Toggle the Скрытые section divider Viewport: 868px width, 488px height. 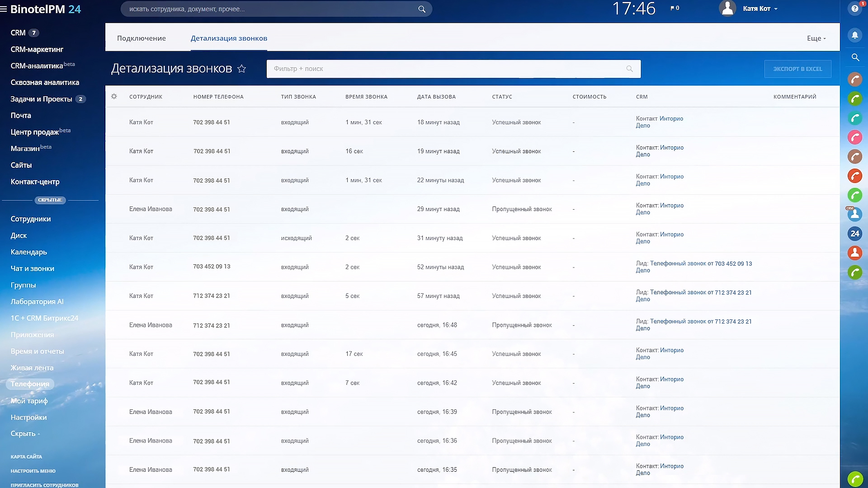(x=50, y=200)
